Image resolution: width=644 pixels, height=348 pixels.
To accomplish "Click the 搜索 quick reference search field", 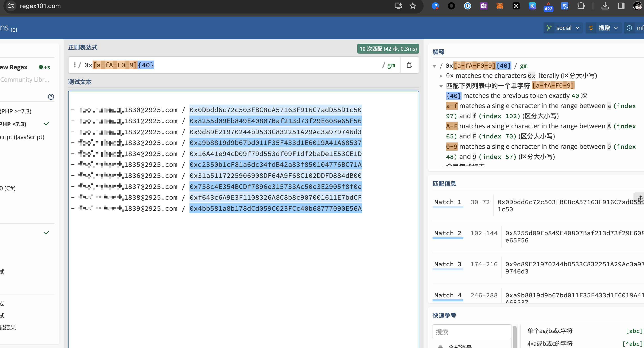I will point(471,332).
